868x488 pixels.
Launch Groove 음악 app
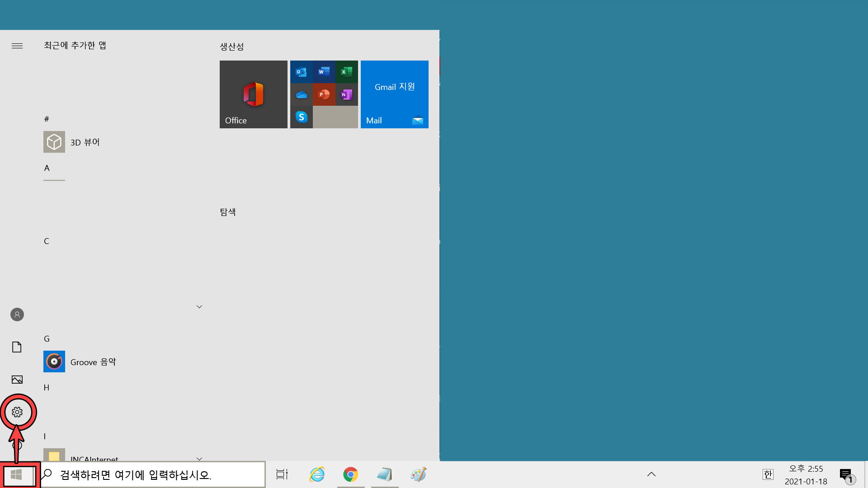pos(123,361)
